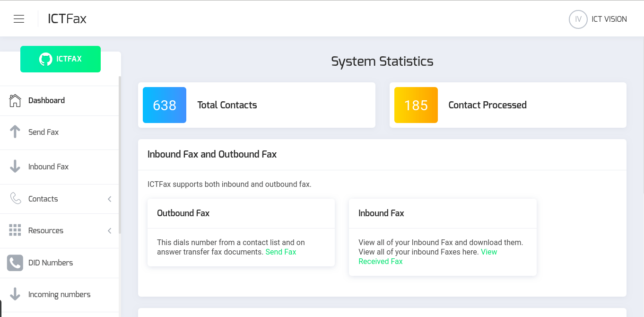Click the Outbound Fax card heading
The image size is (644, 317).
click(183, 213)
